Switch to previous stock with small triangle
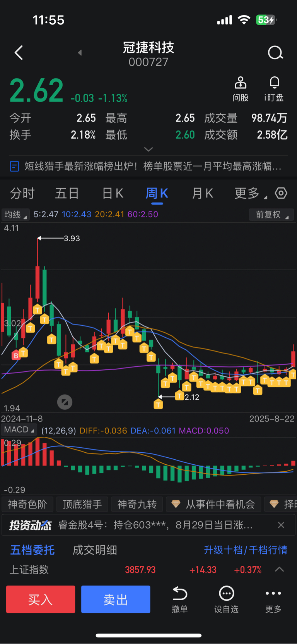Viewport: 297px width, 644px height. pos(80,53)
